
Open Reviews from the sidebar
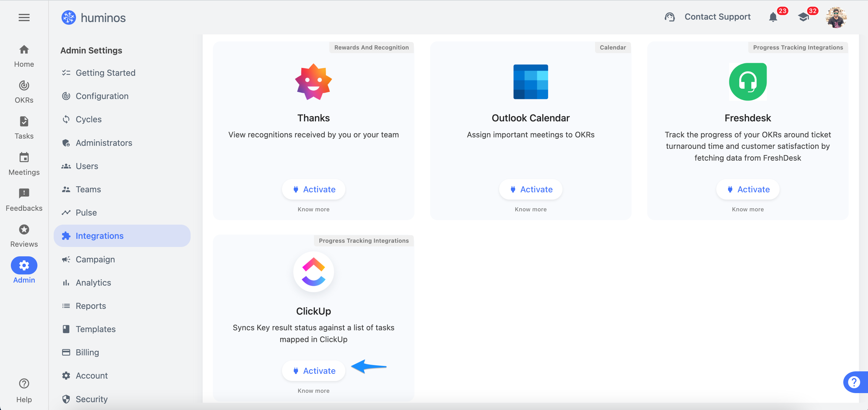(x=24, y=236)
